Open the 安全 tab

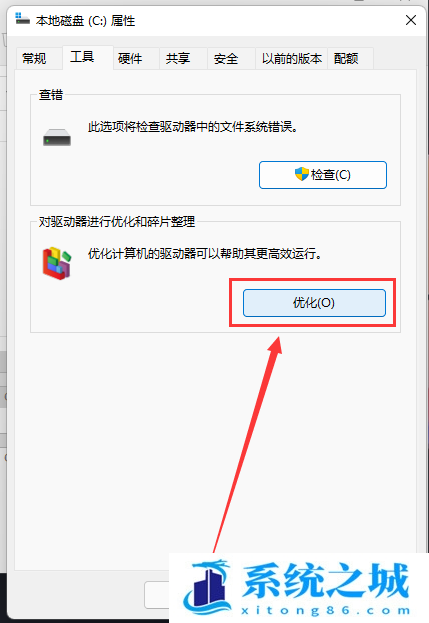tap(226, 59)
